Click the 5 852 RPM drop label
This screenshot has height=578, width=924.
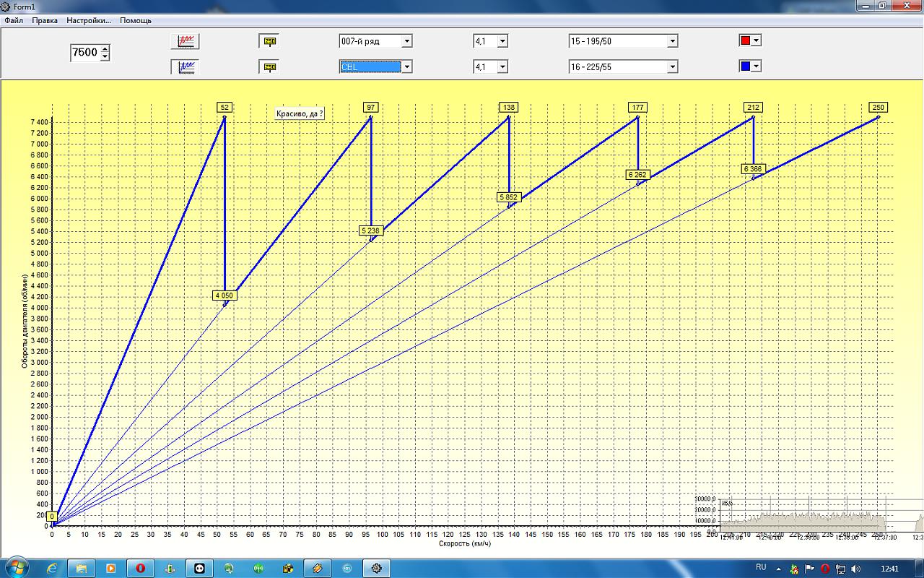[509, 197]
